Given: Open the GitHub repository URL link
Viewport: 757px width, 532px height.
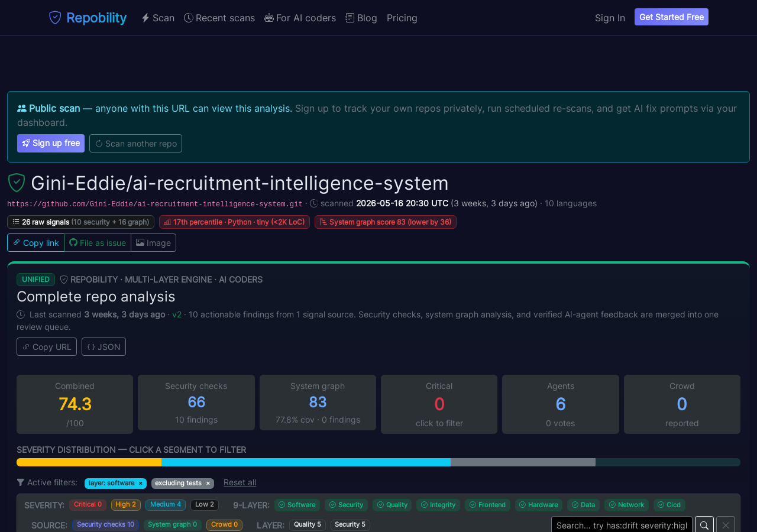Looking at the screenshot, I should [154, 204].
